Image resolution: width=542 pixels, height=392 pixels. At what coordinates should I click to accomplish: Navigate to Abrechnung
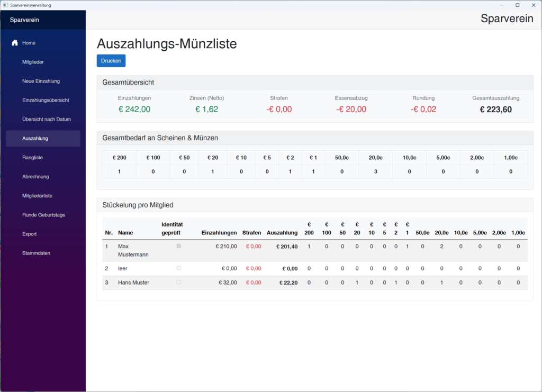(x=35, y=177)
